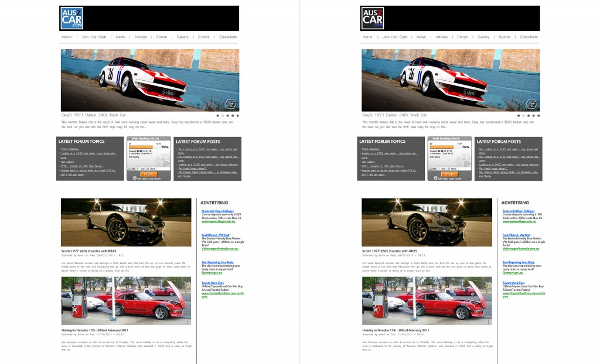Image resolution: width=600 pixels, height=364 pixels.
Task: Click the Z badge on left mockup's hero image
Action: point(231,104)
